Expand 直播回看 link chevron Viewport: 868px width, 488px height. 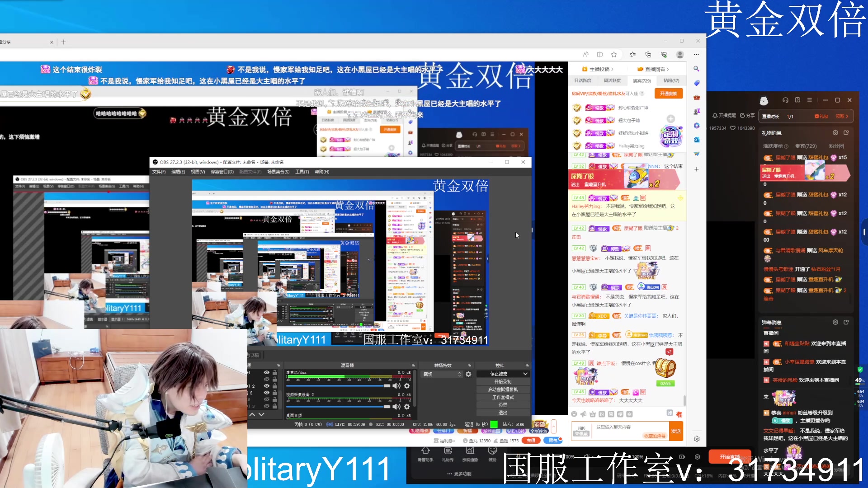[x=668, y=69]
